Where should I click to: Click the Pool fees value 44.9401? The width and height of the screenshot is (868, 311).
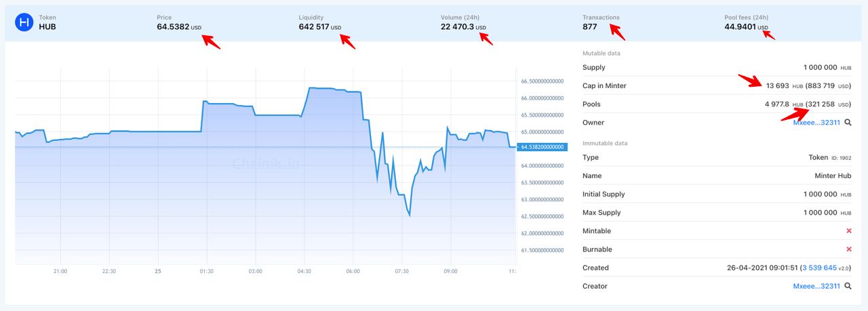741,27
